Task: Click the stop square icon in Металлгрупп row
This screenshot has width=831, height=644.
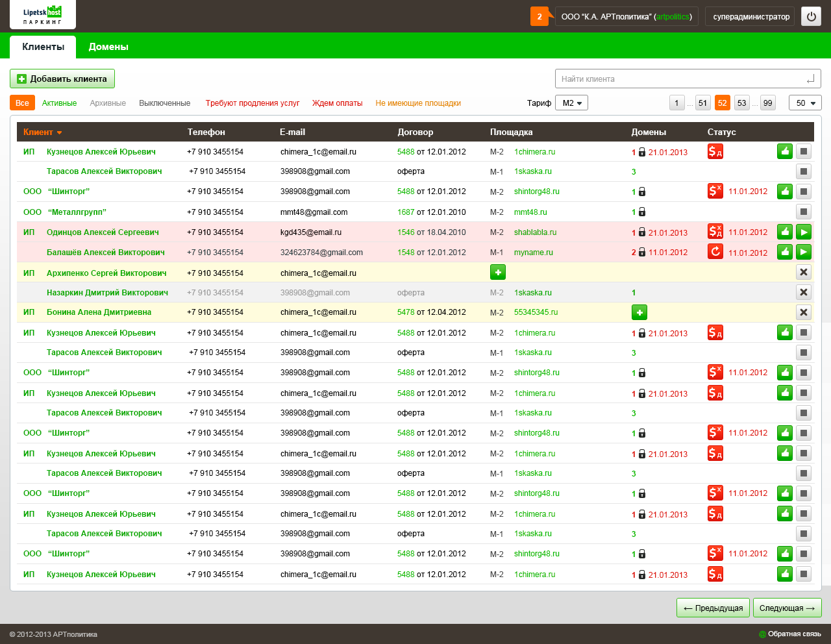Action: click(804, 212)
